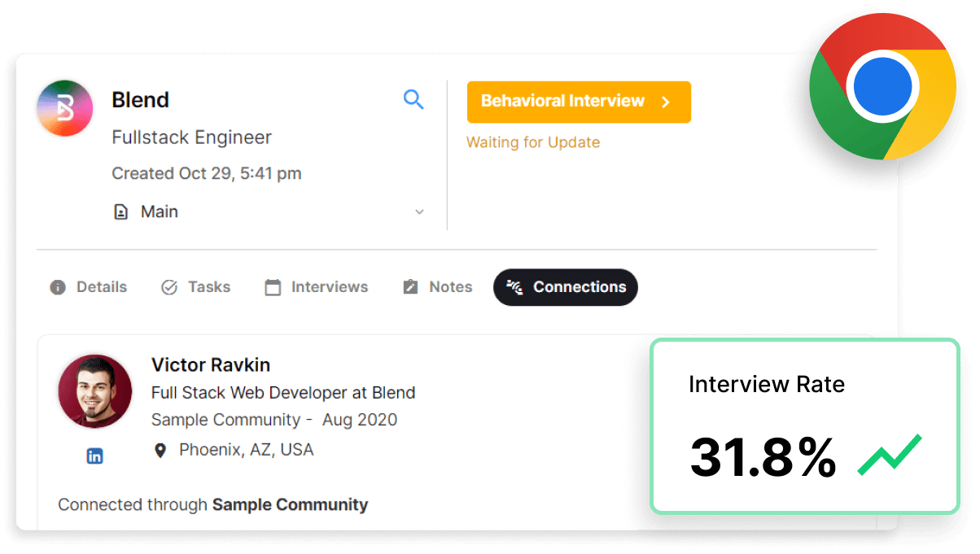Switch to the Tasks tab
The image size is (980, 554).
(x=195, y=287)
